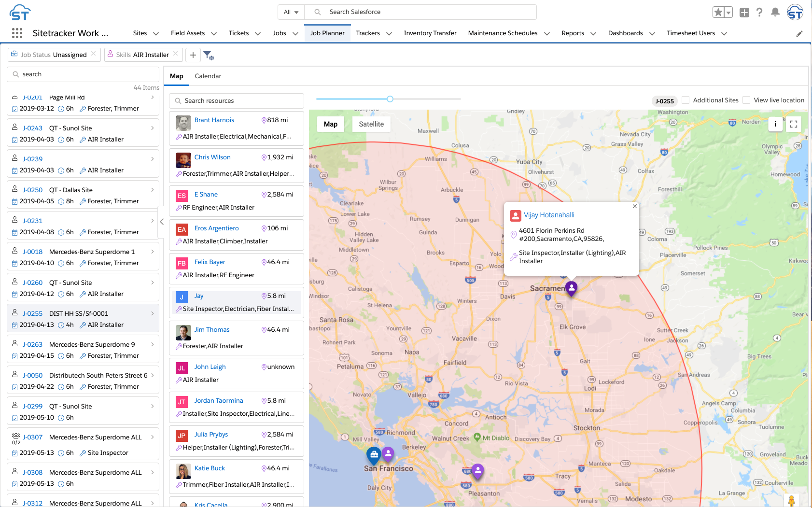The height and width of the screenshot is (508, 812).
Task: Open Jim Thomas resource link
Action: [212, 330]
